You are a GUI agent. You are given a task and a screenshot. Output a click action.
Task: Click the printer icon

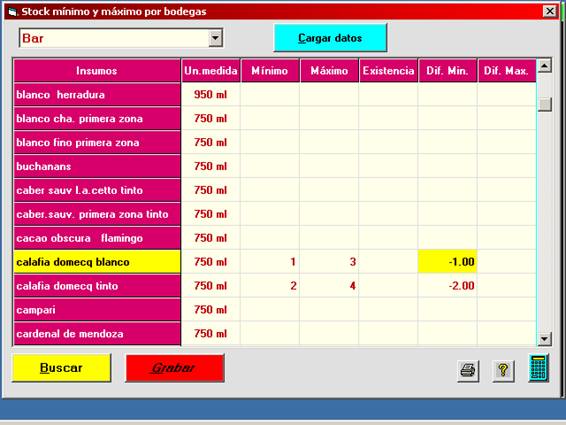point(468,370)
